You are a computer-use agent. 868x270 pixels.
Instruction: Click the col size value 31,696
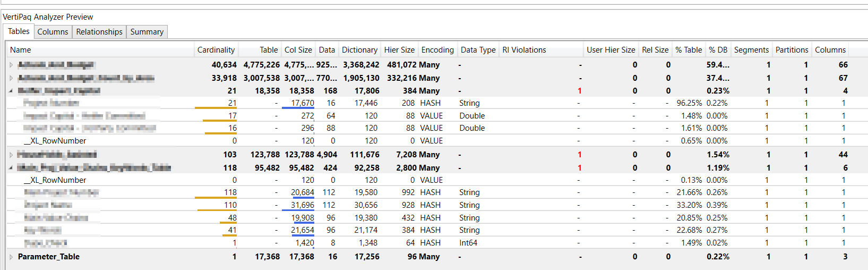pyautogui.click(x=302, y=205)
